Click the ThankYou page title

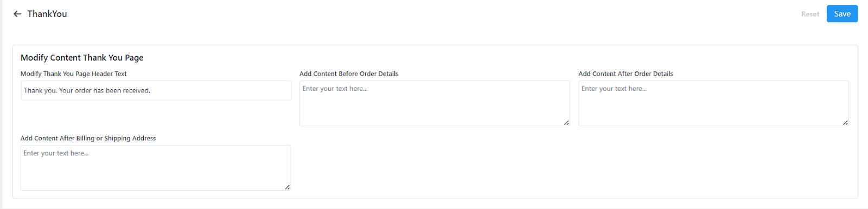(47, 14)
